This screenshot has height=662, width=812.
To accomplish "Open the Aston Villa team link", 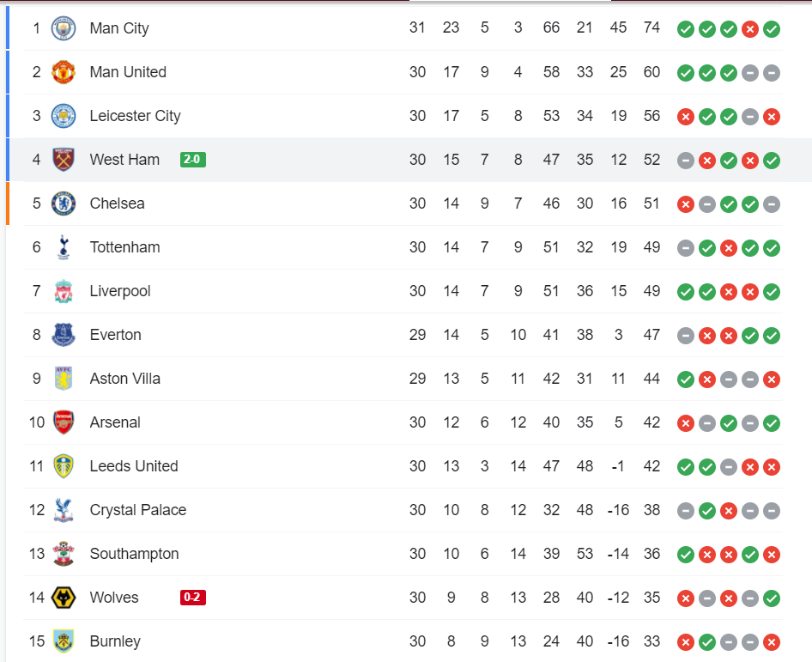I will click(x=124, y=379).
